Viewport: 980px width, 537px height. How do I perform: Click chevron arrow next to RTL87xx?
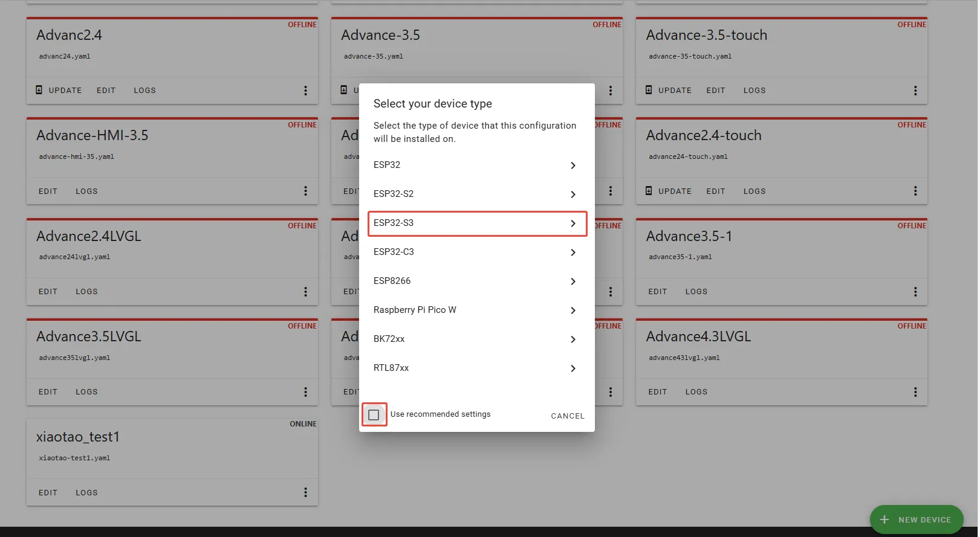[x=573, y=368]
